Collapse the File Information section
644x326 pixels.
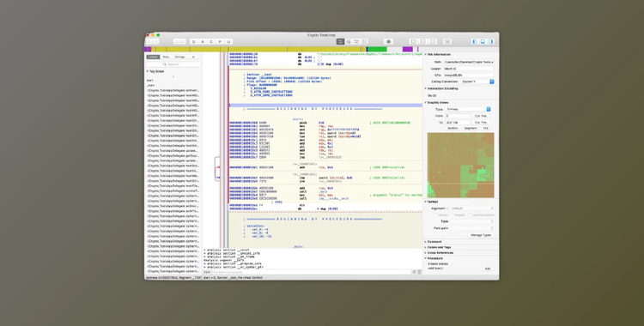pos(426,55)
